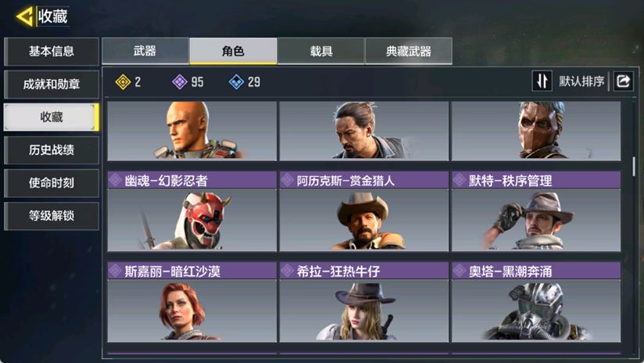Image resolution: width=644 pixels, height=363 pixels.
Task: Open 基本信息 in the sidebar
Action: 52,52
